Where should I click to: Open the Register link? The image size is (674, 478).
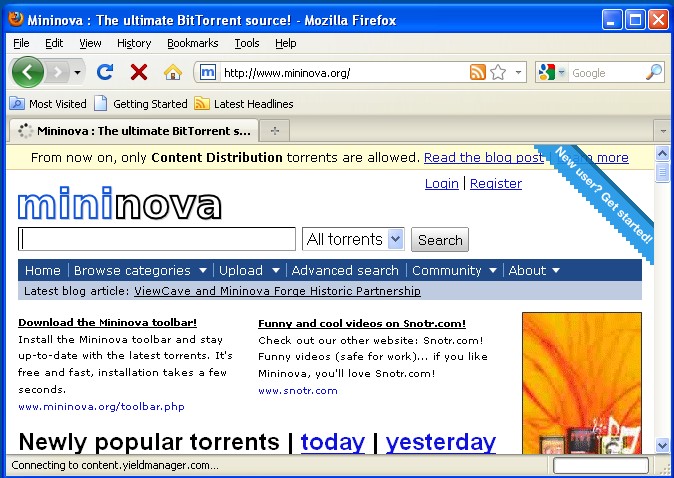click(496, 184)
